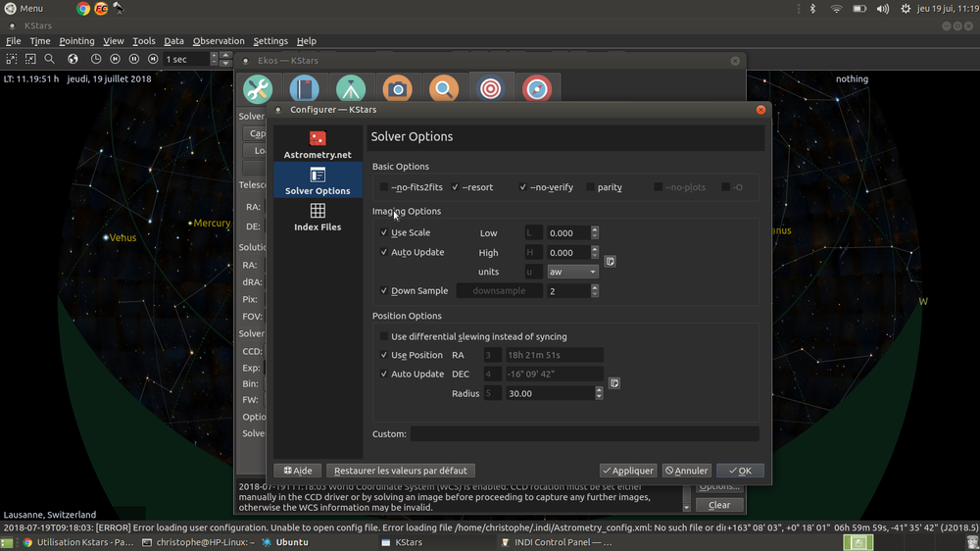The width and height of the screenshot is (980, 551).
Task: Open the Ekos Mount tripod tab
Action: pos(351,88)
